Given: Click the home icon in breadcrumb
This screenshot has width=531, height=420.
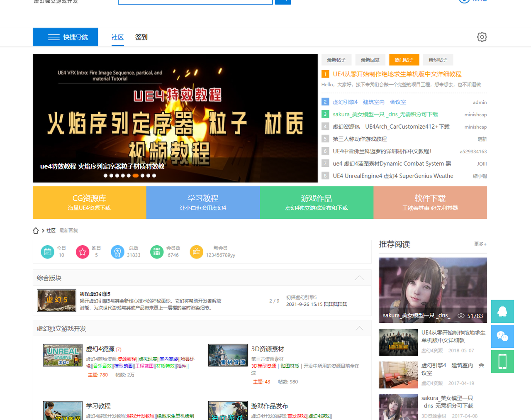Looking at the screenshot, I should point(36,230).
